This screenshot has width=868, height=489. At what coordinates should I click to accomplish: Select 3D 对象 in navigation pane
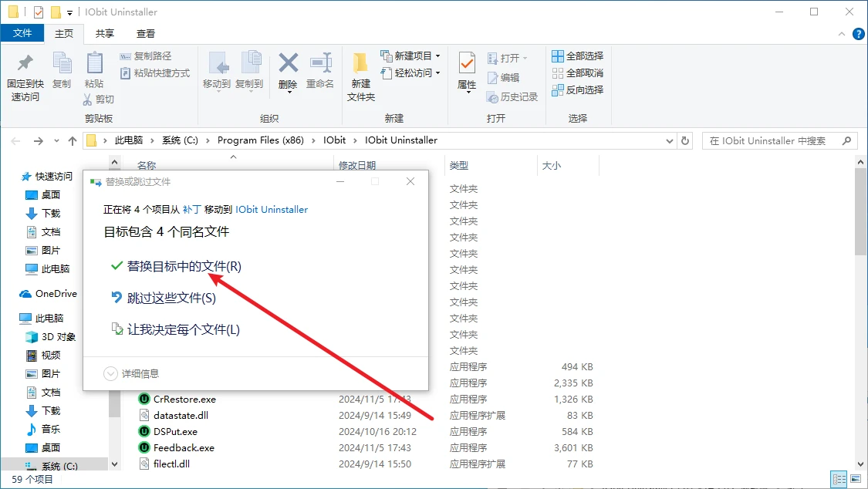coord(51,337)
